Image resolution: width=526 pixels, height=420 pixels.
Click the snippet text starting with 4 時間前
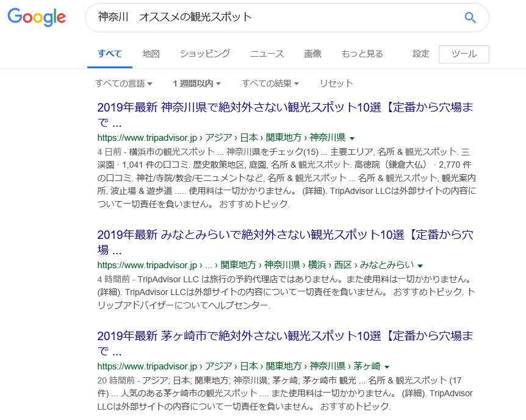pyautogui.click(x=286, y=292)
